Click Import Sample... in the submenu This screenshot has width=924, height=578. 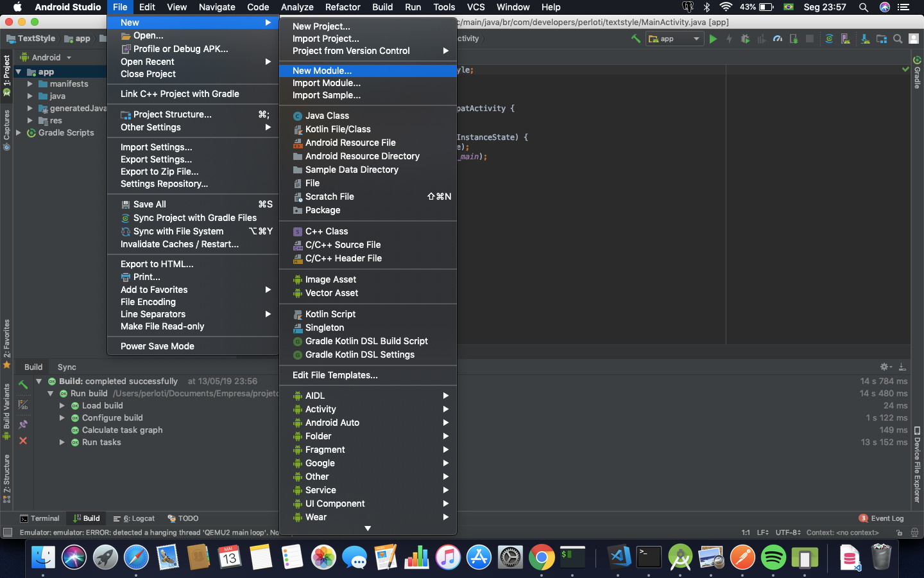click(x=368, y=95)
